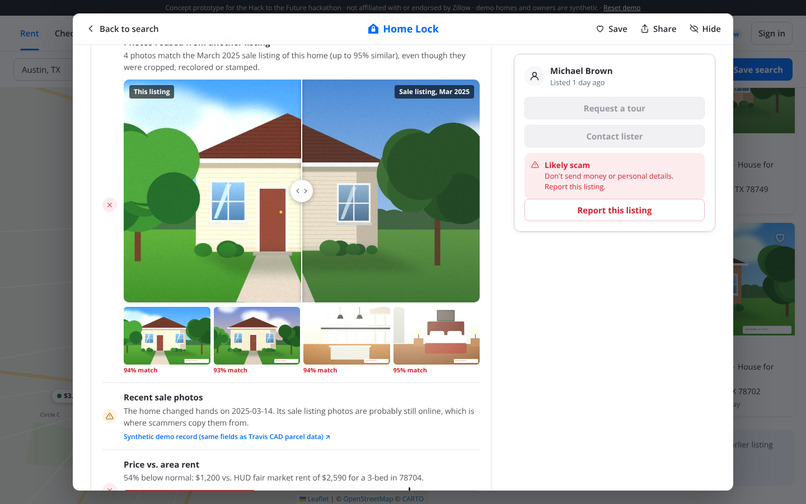Click Michael Brown's profile avatar icon
Image resolution: width=806 pixels, height=504 pixels.
(x=535, y=76)
